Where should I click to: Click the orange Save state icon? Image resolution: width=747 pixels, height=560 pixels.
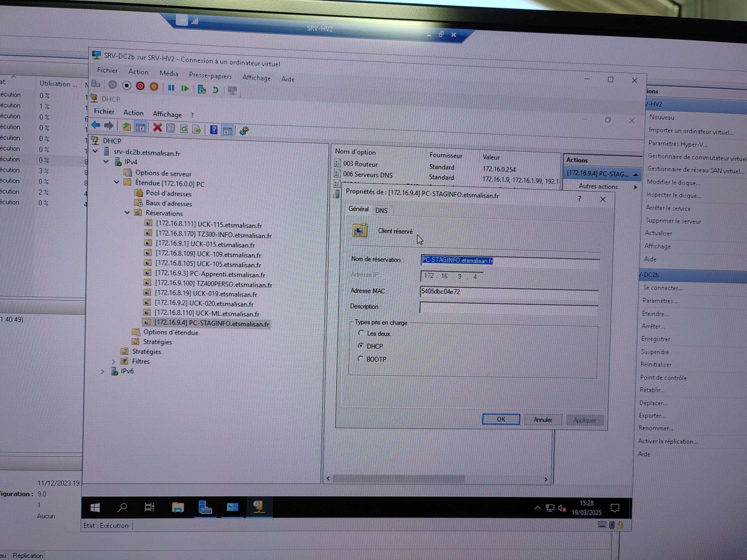(154, 87)
